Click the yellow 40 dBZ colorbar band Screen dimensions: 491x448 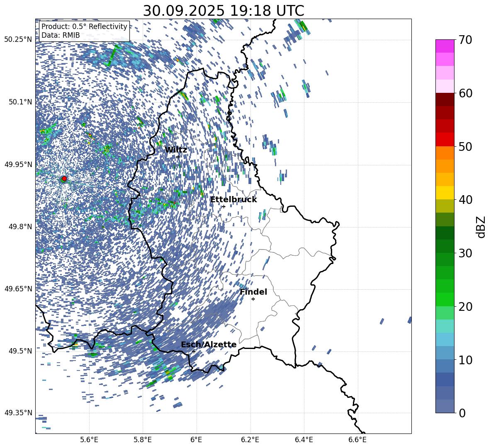[x=445, y=193]
